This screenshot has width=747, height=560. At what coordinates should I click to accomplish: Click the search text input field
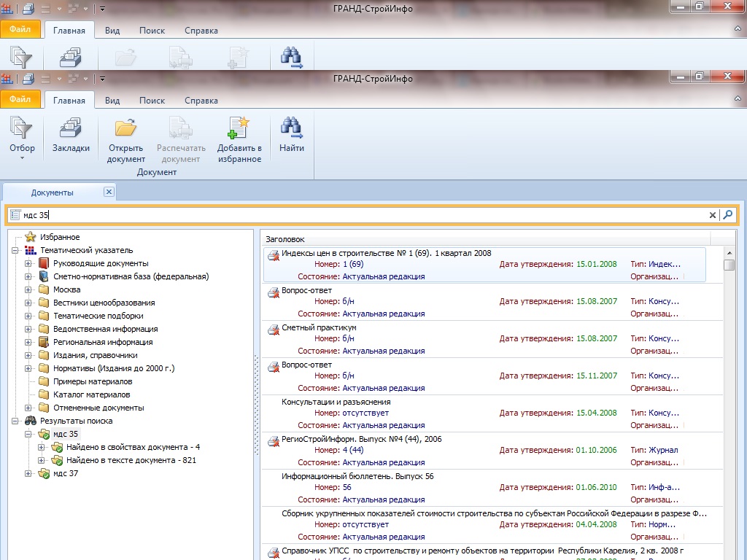coord(365,215)
